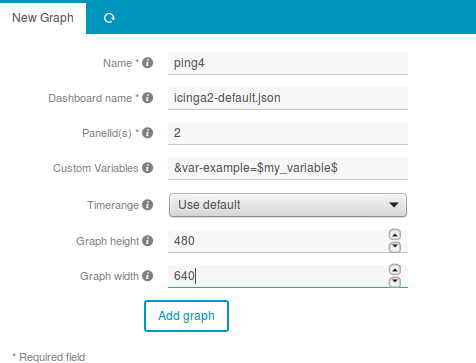Increase Graph width with the up arrow
The image size is (476, 363).
[x=395, y=270]
